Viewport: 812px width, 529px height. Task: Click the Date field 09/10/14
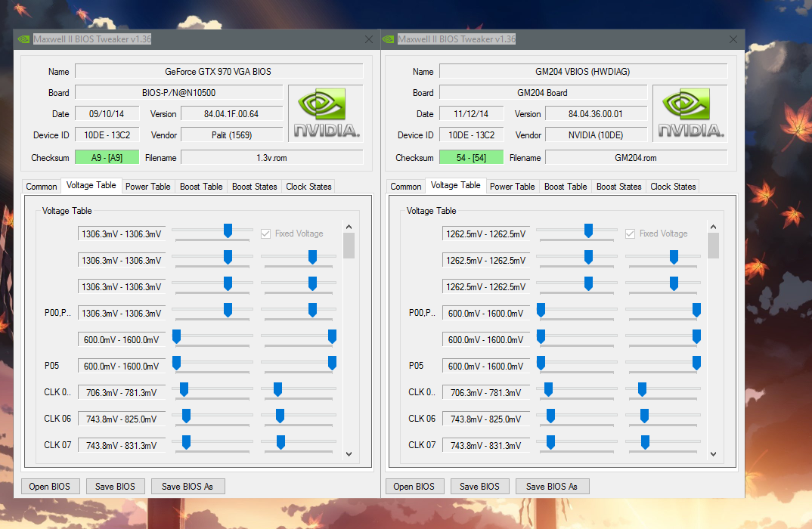(x=107, y=114)
